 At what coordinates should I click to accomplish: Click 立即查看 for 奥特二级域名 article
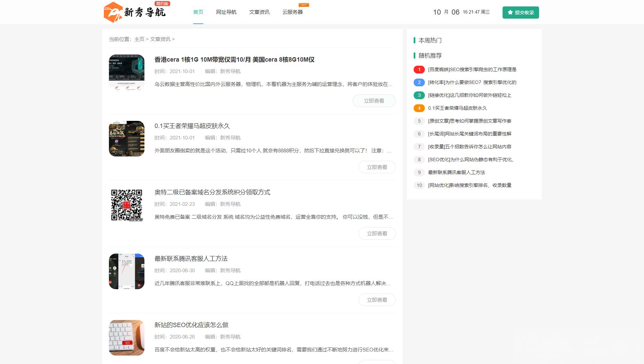[x=377, y=234]
